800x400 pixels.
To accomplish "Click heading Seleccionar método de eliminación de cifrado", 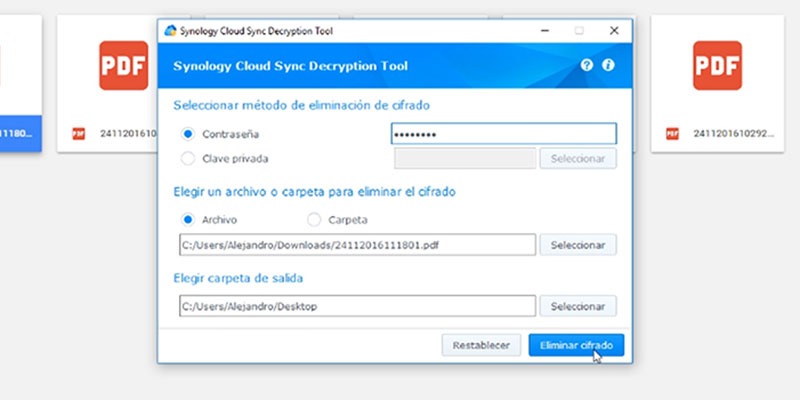I will point(301,105).
